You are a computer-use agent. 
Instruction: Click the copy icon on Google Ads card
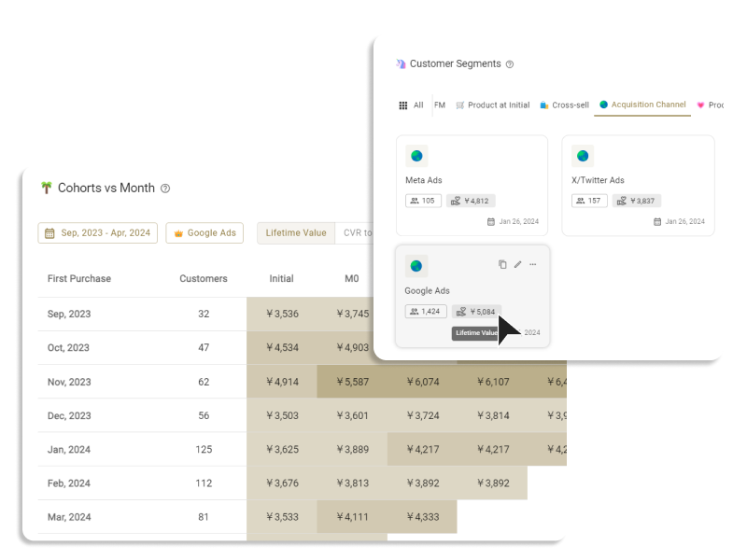502,264
